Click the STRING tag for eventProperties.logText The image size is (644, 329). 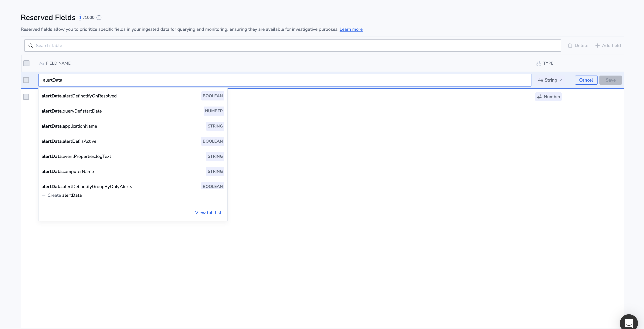(215, 157)
